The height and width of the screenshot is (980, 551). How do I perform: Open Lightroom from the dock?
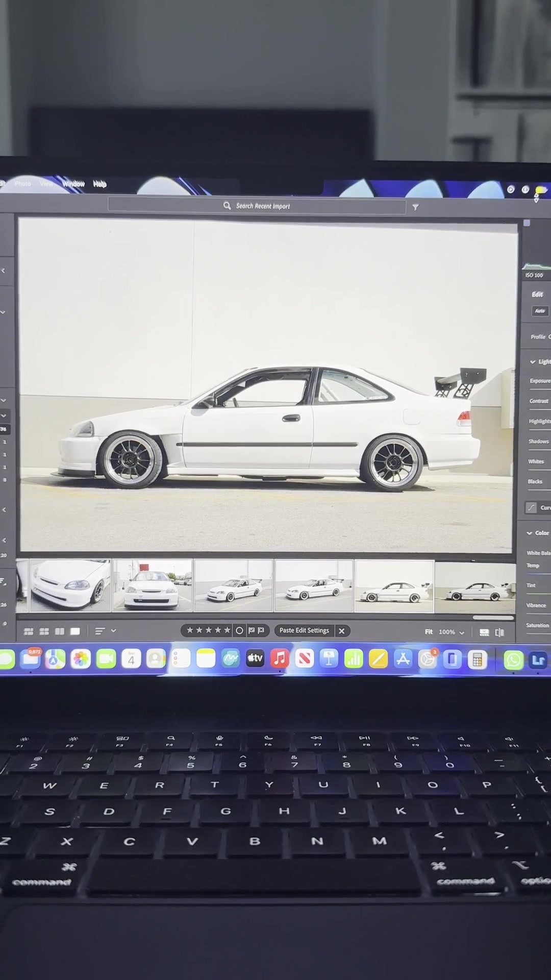[x=538, y=660]
